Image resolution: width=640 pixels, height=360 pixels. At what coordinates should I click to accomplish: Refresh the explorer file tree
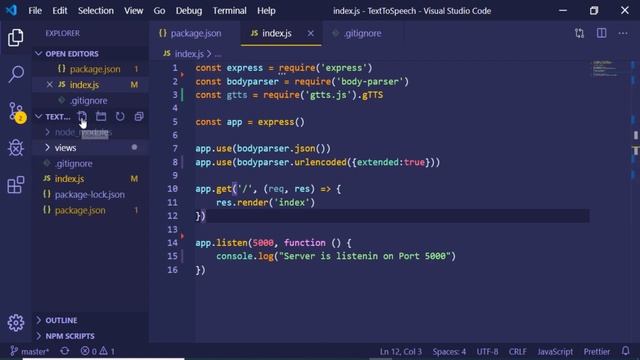point(120,117)
